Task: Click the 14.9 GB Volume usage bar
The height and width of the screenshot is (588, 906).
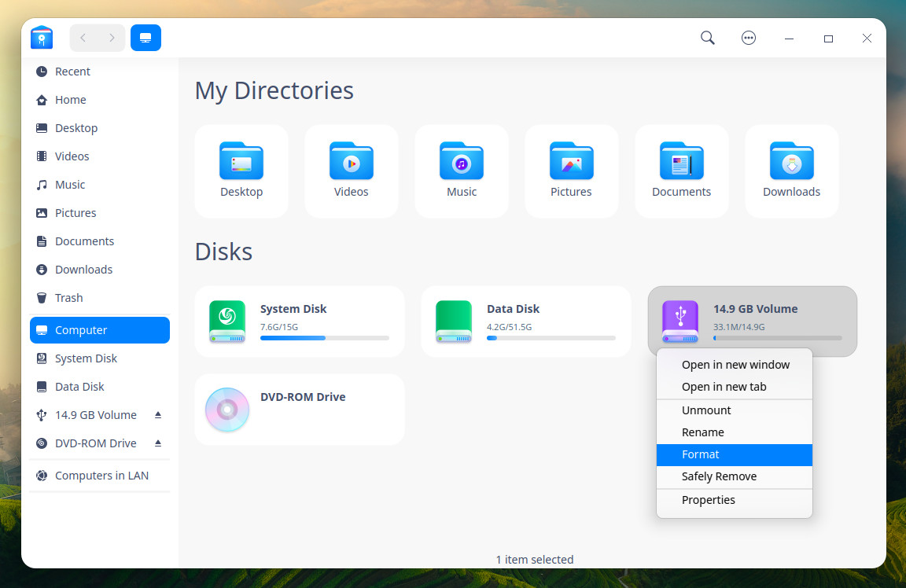Action: [778, 338]
